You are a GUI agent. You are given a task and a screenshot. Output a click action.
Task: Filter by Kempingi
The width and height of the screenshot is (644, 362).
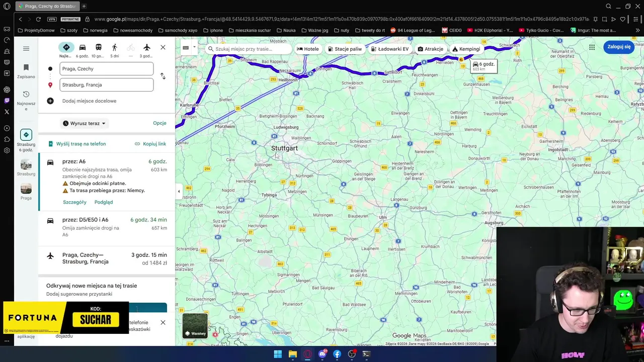466,49
